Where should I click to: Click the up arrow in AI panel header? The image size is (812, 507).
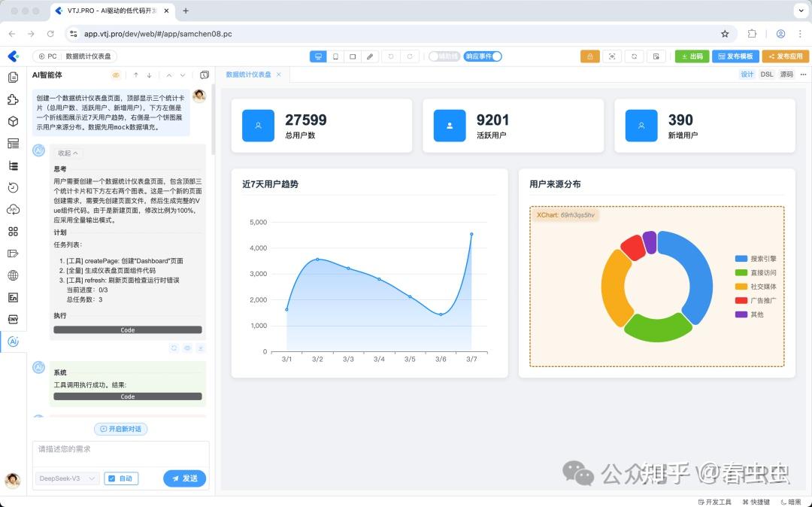pos(135,75)
